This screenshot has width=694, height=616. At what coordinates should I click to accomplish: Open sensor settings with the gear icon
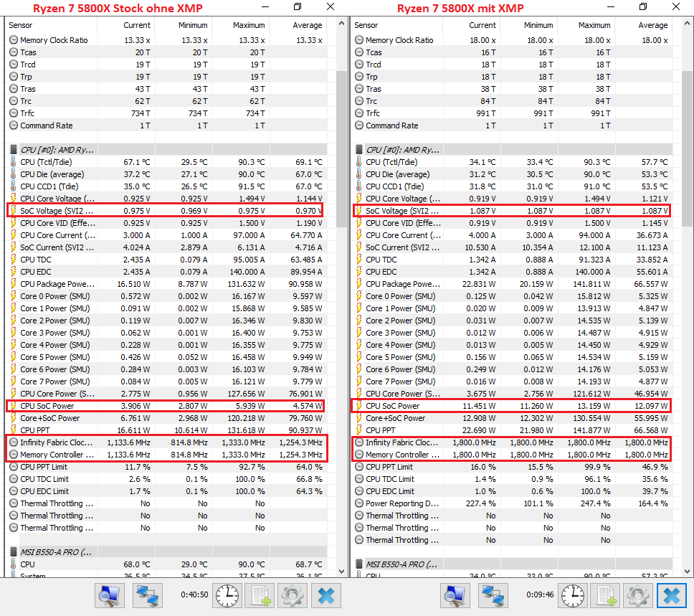click(292, 595)
